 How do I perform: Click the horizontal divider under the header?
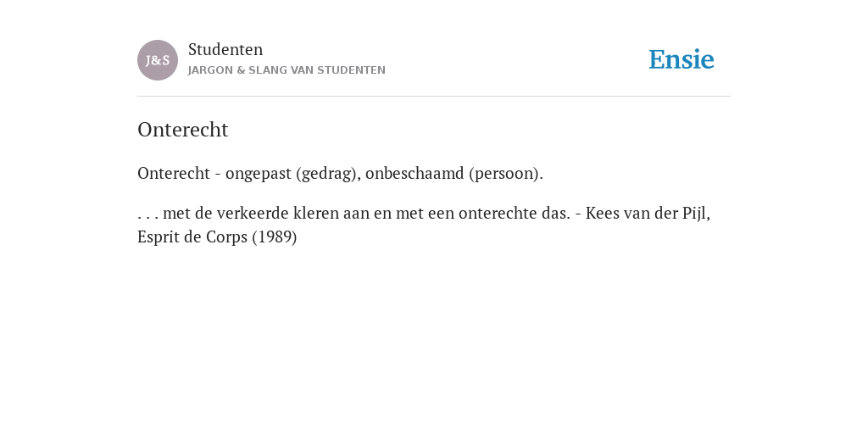point(434,97)
